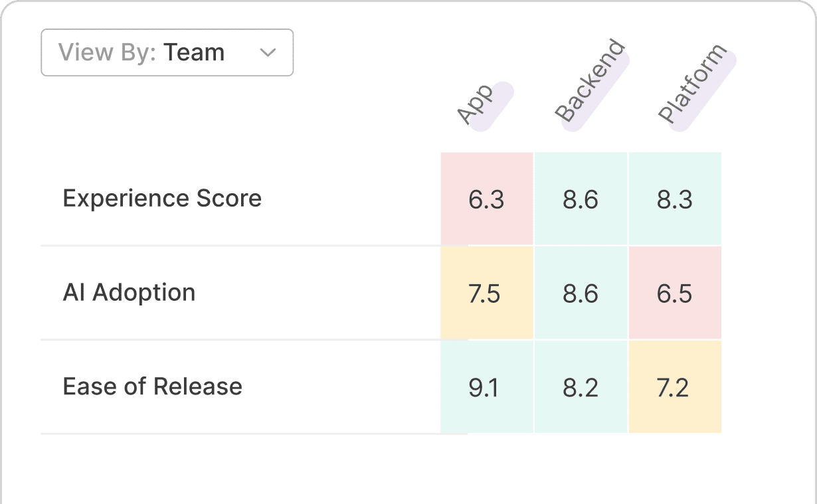
Task: Open the View By Team dropdown
Action: tap(167, 52)
